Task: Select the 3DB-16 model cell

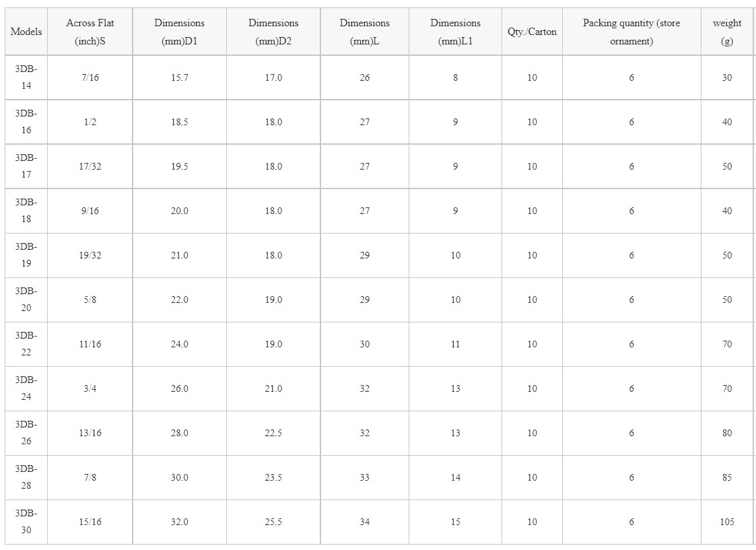Action: tap(26, 122)
